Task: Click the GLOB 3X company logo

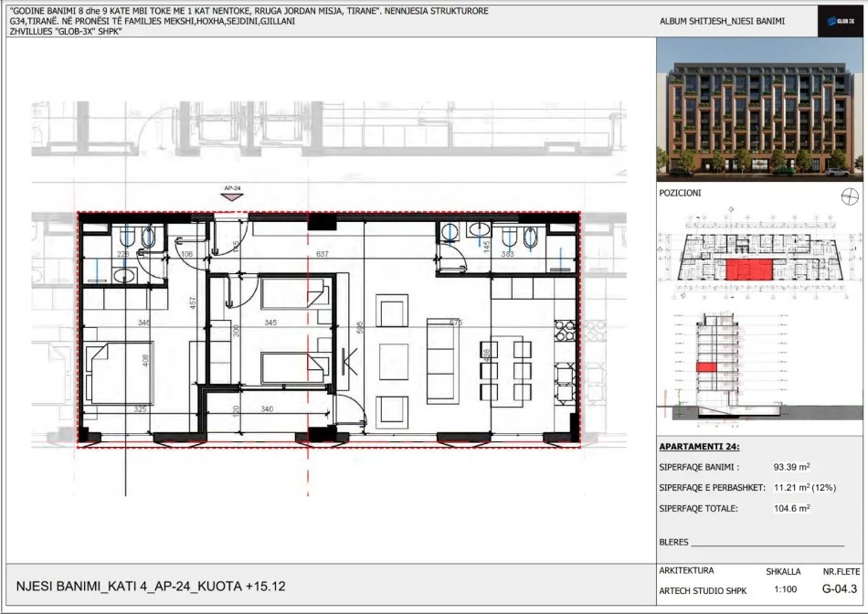Action: [x=842, y=20]
